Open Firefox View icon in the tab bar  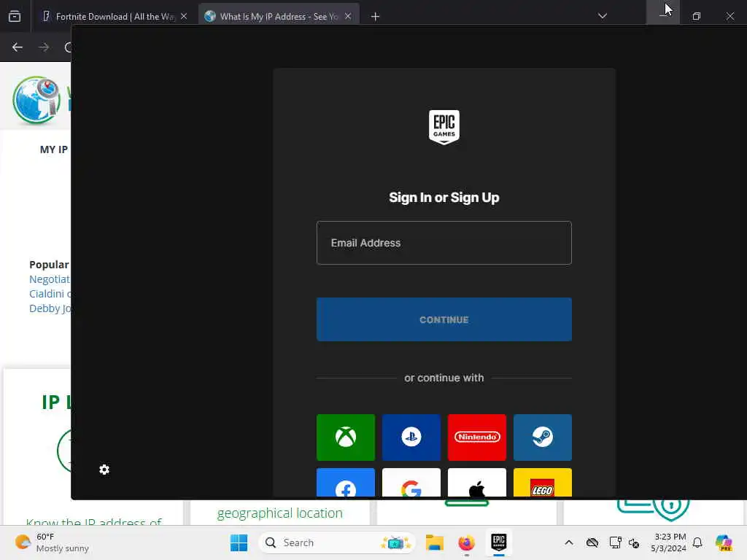pyautogui.click(x=15, y=17)
